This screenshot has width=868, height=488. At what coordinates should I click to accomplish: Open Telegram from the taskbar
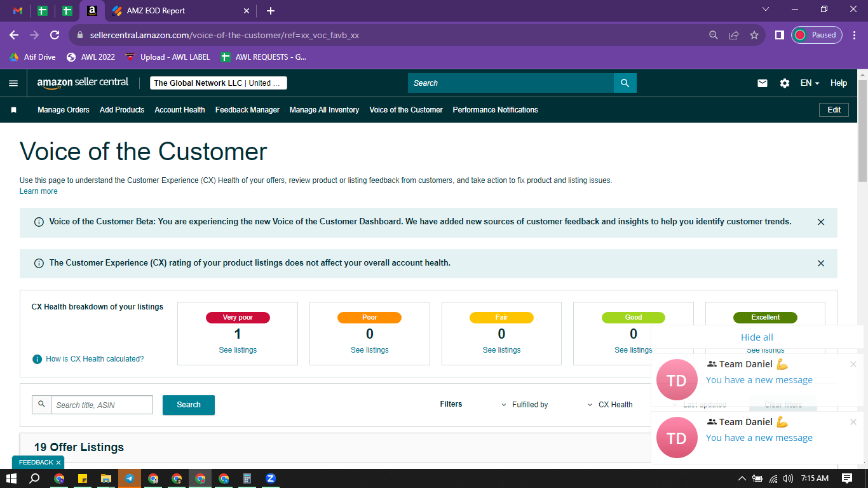[x=130, y=478]
